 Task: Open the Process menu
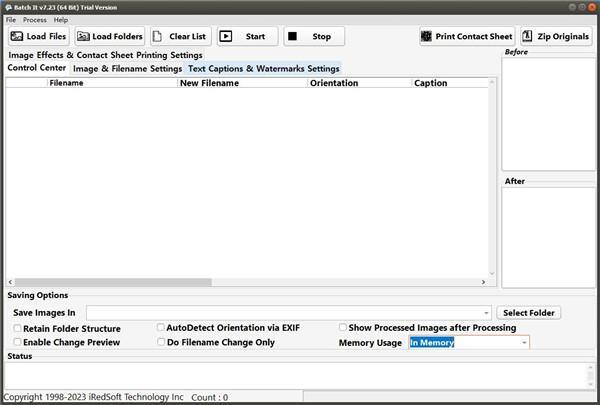tap(35, 20)
